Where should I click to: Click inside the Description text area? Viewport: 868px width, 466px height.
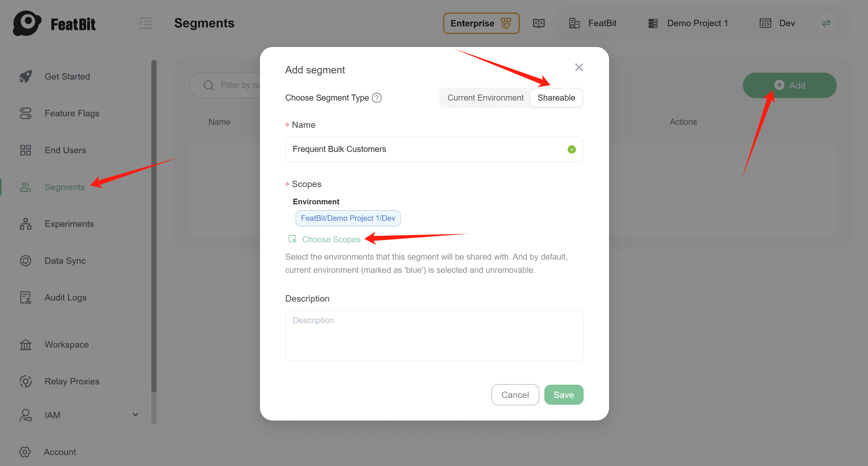(434, 336)
